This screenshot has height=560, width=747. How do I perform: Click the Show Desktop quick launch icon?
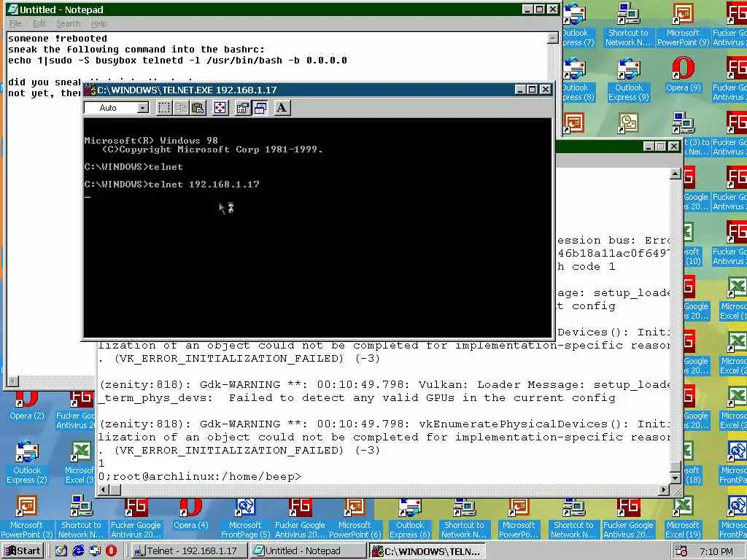(61, 551)
